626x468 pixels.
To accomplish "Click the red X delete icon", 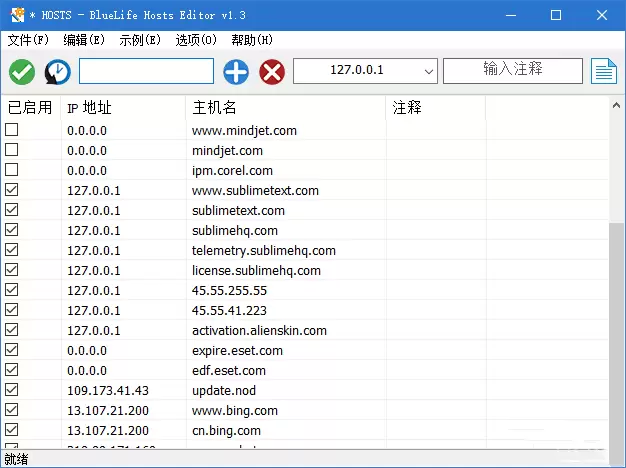I will [x=272, y=72].
